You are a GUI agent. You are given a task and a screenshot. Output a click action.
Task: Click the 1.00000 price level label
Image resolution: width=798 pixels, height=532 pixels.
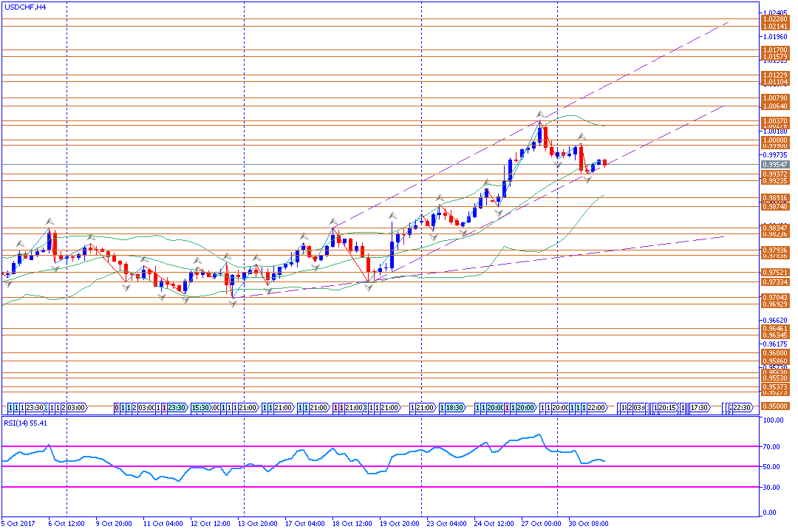775,140
